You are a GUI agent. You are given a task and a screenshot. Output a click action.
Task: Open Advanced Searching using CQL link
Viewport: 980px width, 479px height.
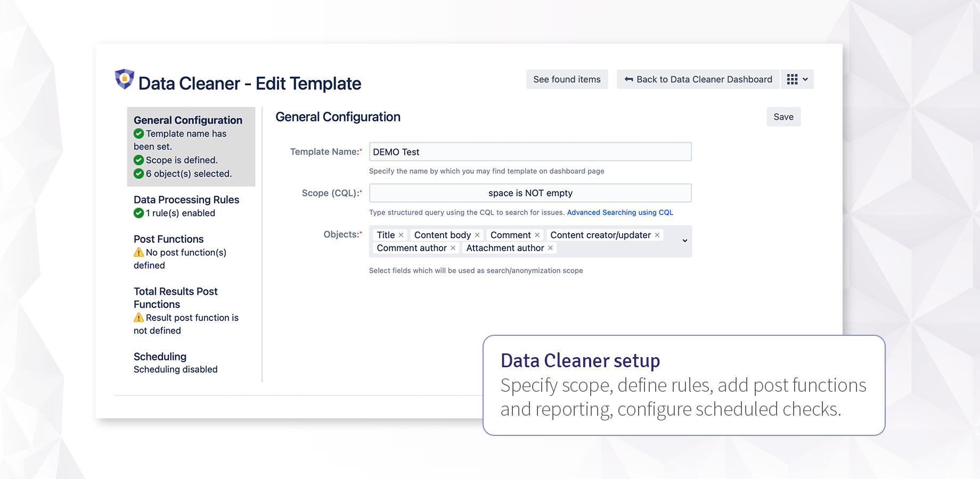pyautogui.click(x=620, y=212)
